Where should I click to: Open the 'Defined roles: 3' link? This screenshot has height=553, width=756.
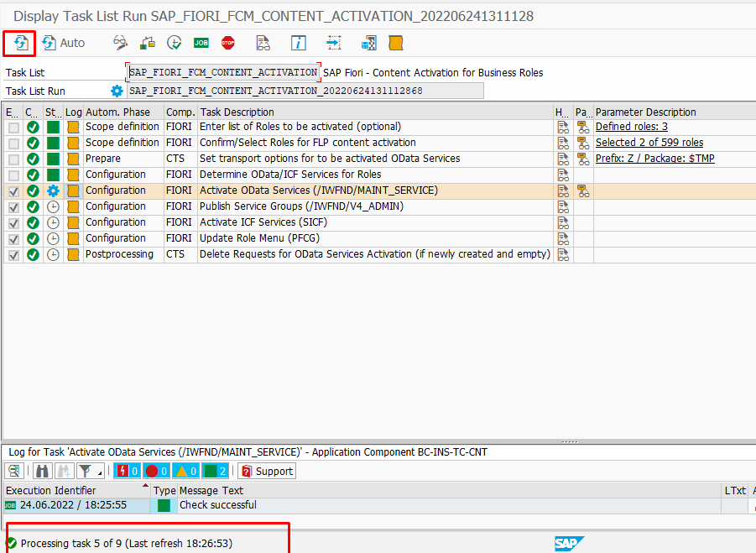(632, 127)
